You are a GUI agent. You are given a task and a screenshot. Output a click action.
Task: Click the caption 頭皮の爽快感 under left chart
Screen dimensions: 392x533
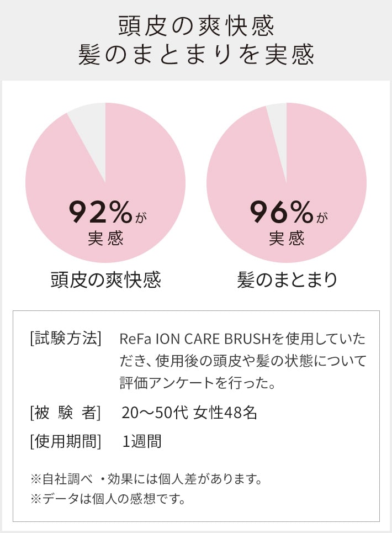point(105,280)
